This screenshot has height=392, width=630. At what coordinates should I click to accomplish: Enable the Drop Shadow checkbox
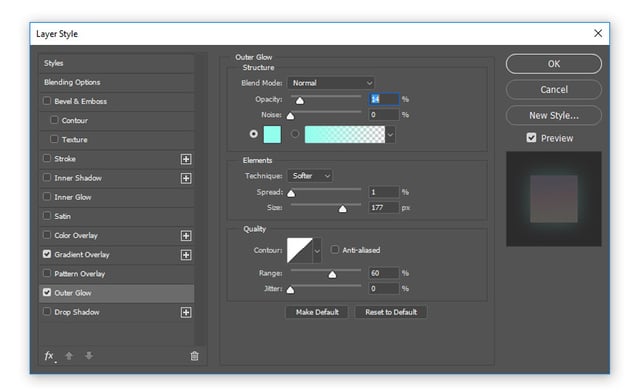click(47, 311)
